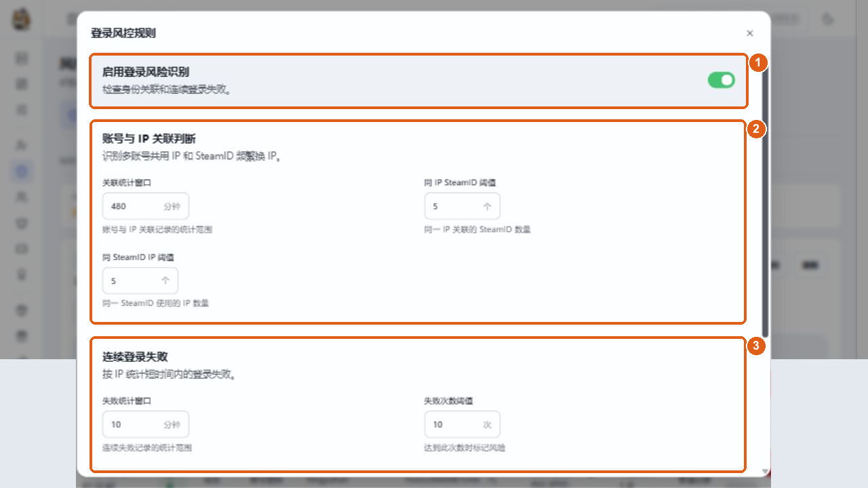
Task: Click the description 识别多账号共用 IP 和 SteamID 频繁换 IP。
Action: coord(192,157)
